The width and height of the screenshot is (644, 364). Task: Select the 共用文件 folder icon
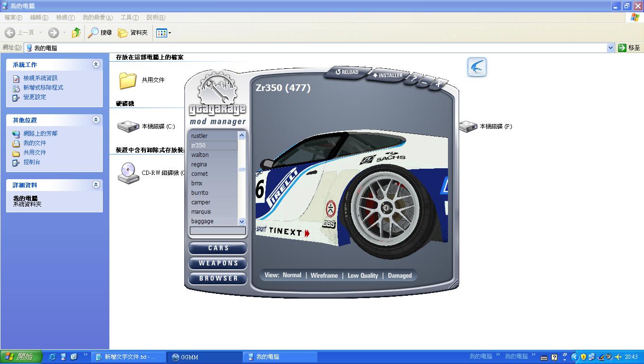tap(128, 80)
